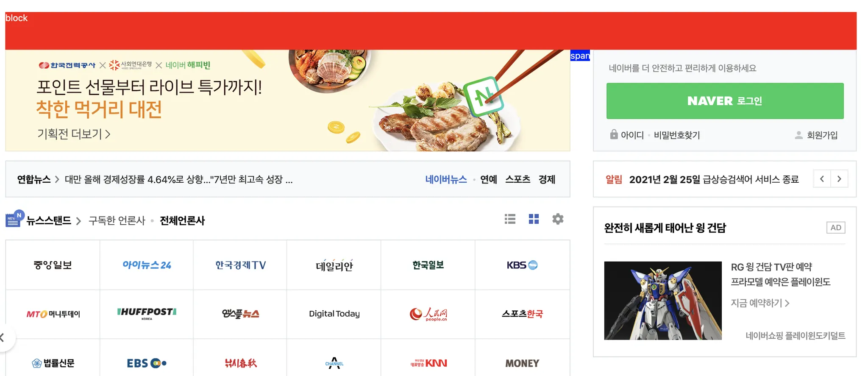Open the 연합뉴스 headline about 대만 경제성장률

coord(178,179)
